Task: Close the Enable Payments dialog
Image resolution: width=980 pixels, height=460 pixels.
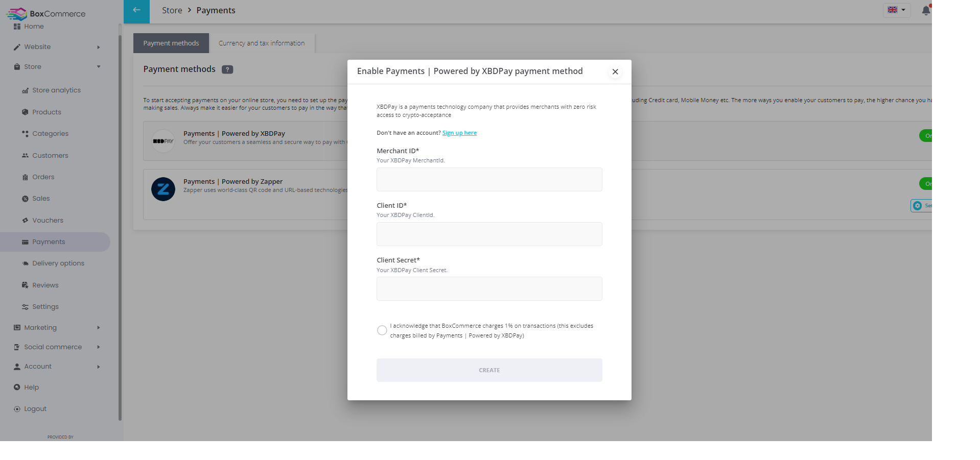Action: pos(615,72)
